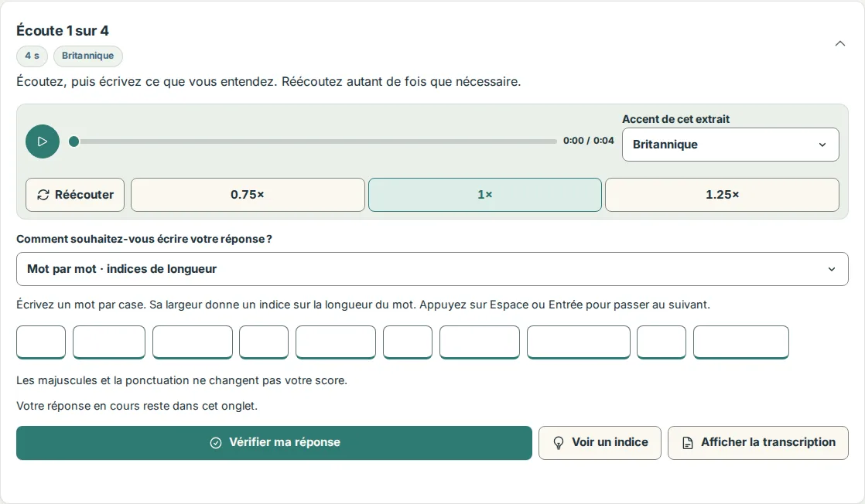865x504 pixels.
Task: Select the third word input box
Action: click(x=193, y=342)
